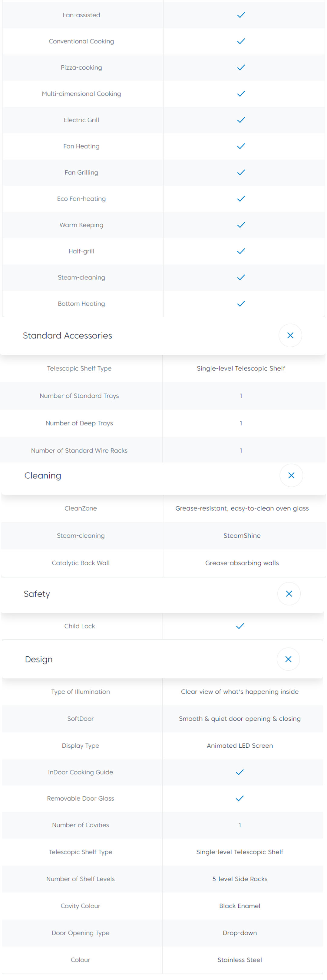
Task: Click the Bottom Heating checkmark icon
Action: (241, 304)
